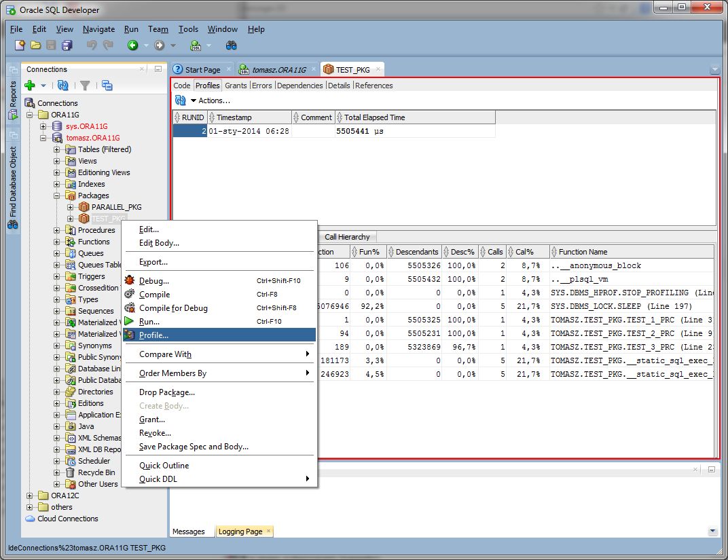Collapse the Packages node
Viewport: 728px width, 560px height.
pyautogui.click(x=56, y=195)
